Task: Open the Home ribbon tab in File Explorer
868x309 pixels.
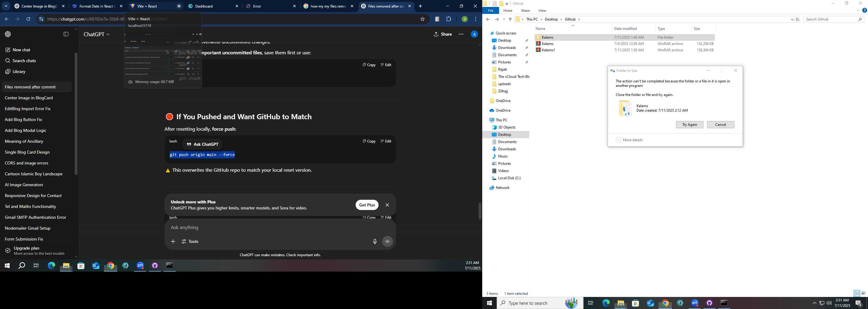Action: point(508,11)
